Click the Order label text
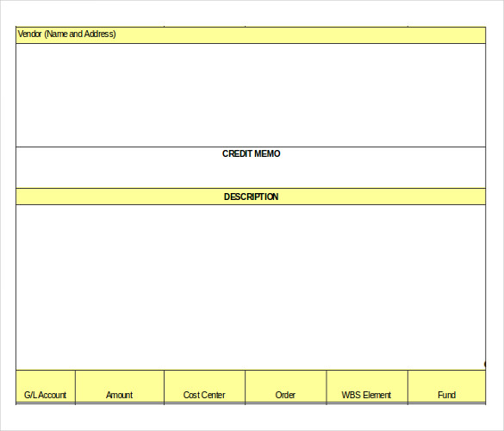This screenshot has width=504, height=431. 285,395
